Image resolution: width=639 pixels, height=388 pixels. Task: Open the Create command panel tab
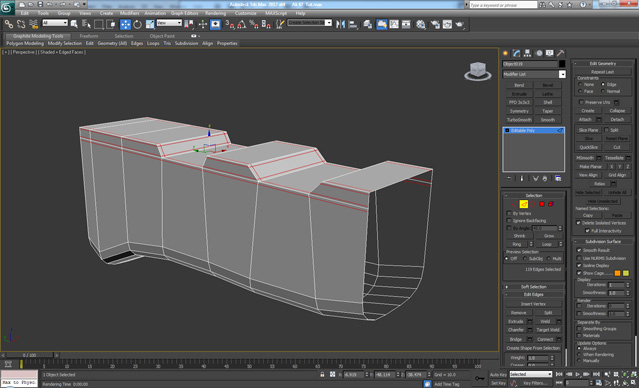point(506,53)
